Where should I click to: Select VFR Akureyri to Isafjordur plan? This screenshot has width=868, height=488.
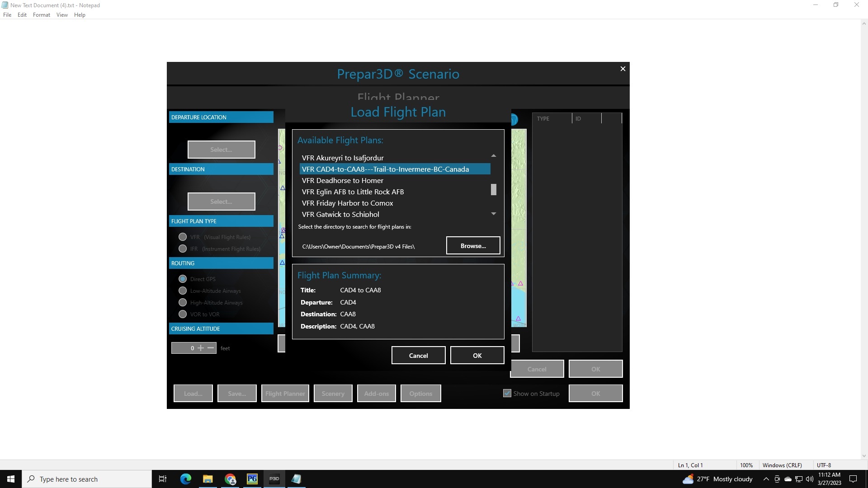[395, 158]
